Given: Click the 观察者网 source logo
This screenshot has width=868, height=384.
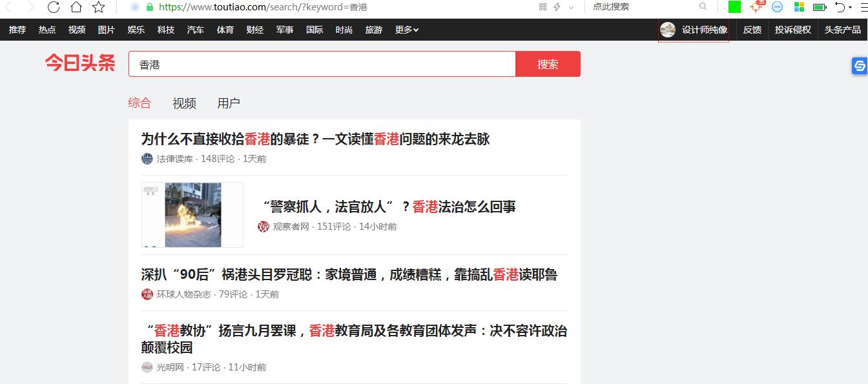Looking at the screenshot, I should (263, 227).
